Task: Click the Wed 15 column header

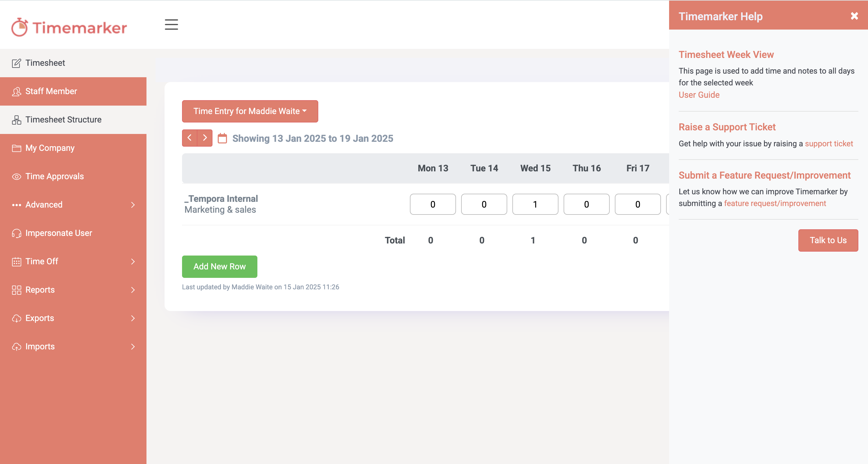Action: (x=535, y=168)
